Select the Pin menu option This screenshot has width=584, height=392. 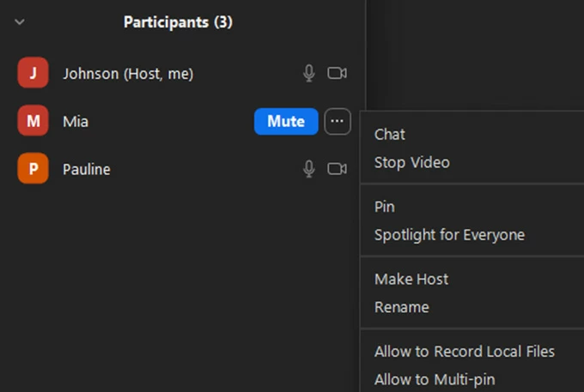pyautogui.click(x=385, y=207)
